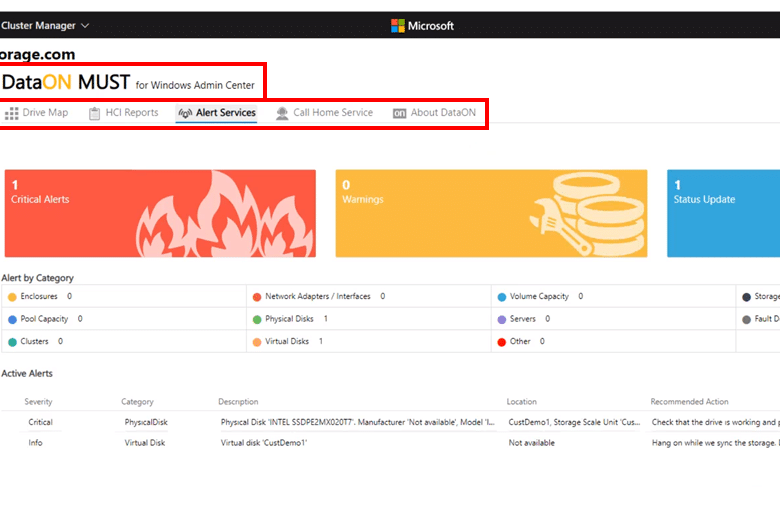The image size is (780, 514).
Task: Select the Virtual Disks category label
Action: [x=287, y=341]
